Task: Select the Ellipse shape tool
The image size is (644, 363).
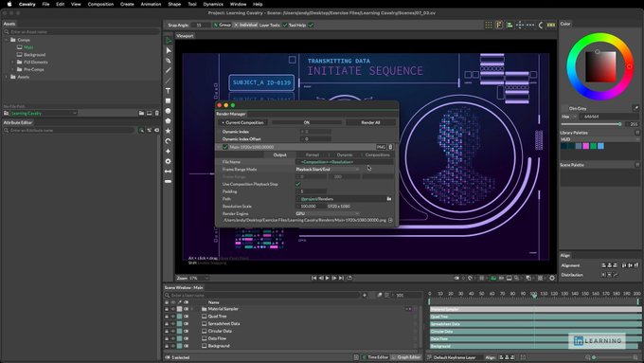Action: tap(168, 111)
